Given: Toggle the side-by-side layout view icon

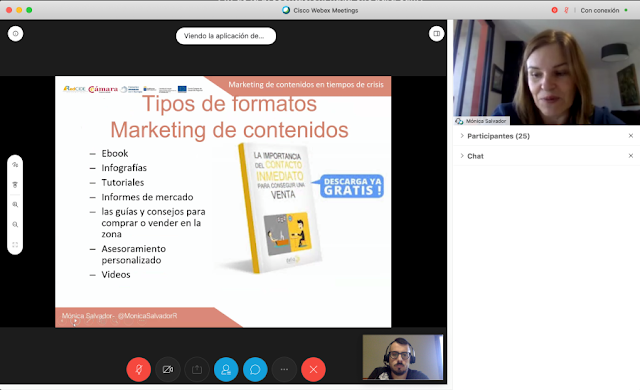Looking at the screenshot, I should 436,33.
